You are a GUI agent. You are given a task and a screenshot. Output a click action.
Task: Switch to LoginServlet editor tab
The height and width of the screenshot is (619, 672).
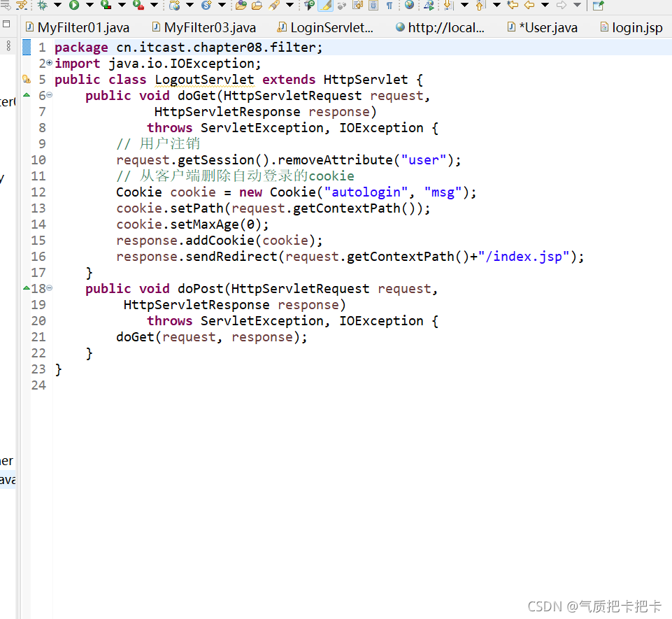325,27
